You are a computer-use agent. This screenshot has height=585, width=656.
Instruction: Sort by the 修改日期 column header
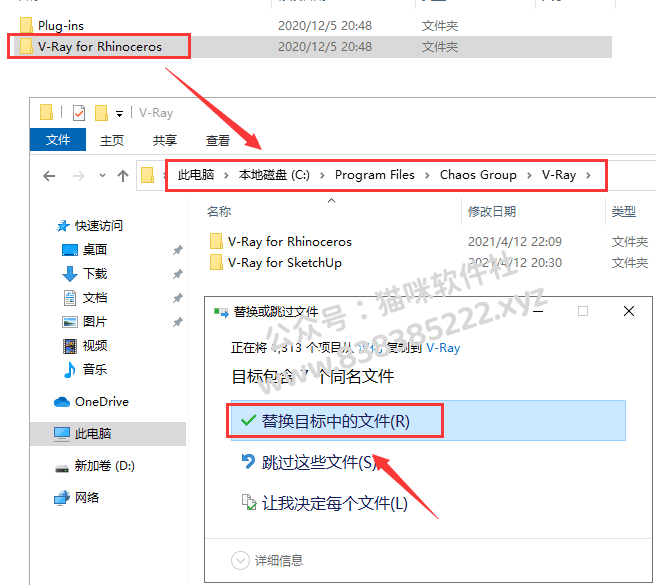click(492, 212)
